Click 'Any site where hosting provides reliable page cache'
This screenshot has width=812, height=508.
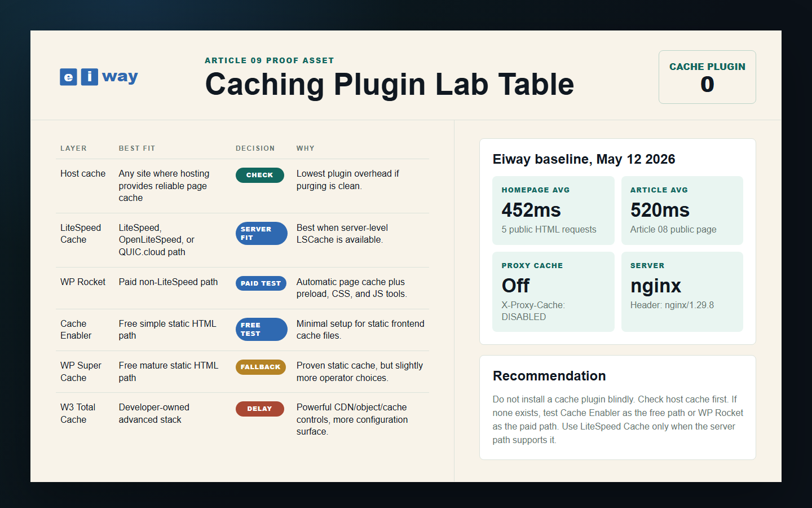(x=164, y=186)
